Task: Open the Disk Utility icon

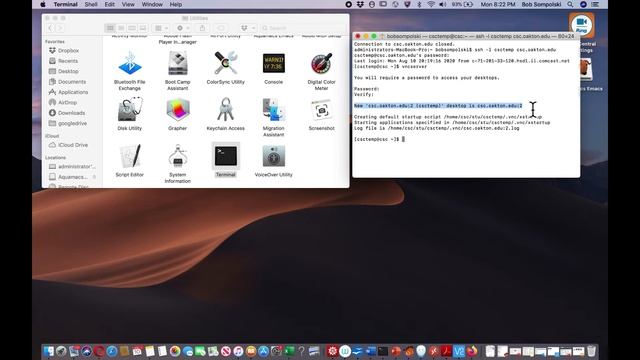Action: coord(130,109)
